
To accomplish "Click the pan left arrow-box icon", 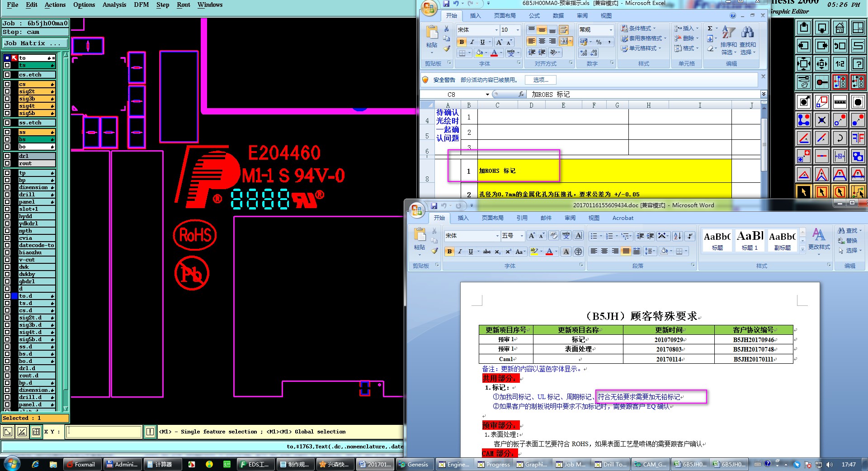I will pyautogui.click(x=803, y=46).
